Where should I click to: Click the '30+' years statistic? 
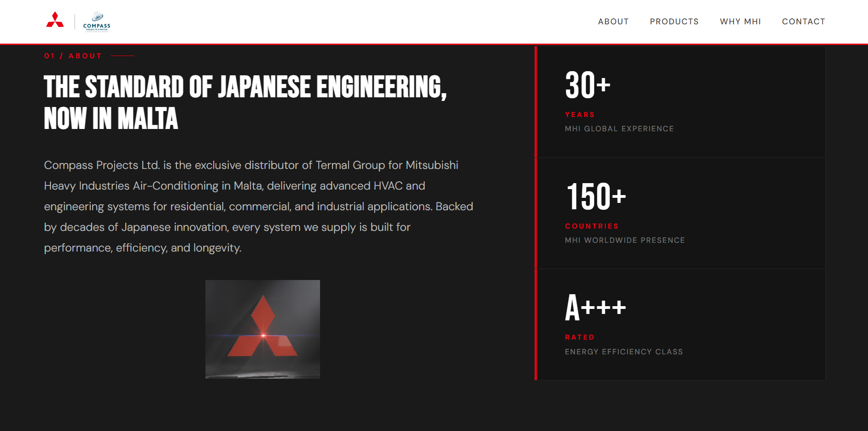coord(588,85)
